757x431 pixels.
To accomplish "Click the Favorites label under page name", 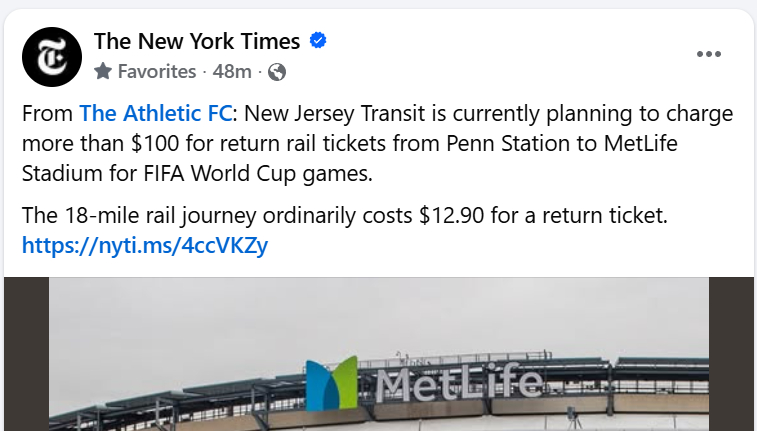I will click(x=156, y=72).
